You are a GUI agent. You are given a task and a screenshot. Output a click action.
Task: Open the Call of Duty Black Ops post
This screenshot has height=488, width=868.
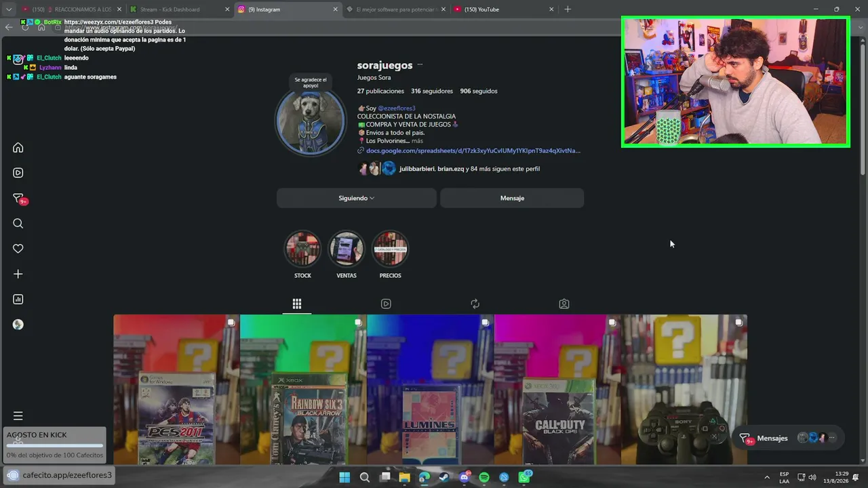(557, 390)
